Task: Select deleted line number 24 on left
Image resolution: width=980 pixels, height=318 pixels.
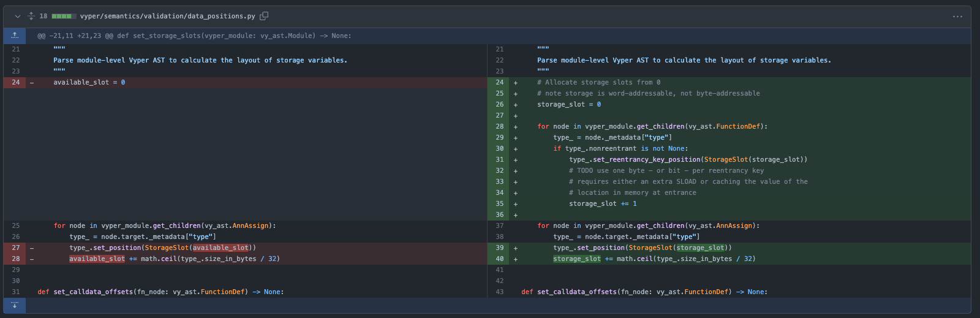Action: click(x=15, y=82)
